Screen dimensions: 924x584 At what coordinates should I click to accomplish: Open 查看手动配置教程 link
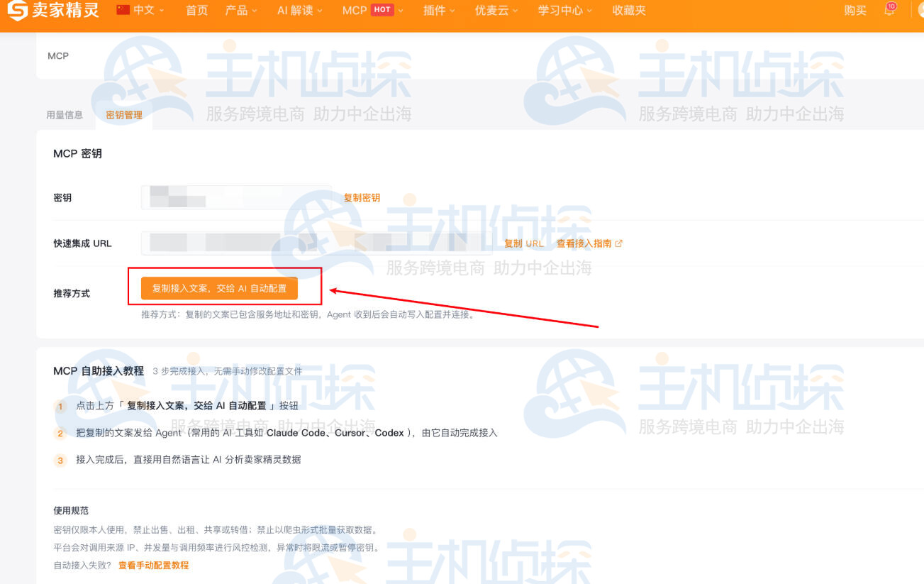click(x=153, y=566)
